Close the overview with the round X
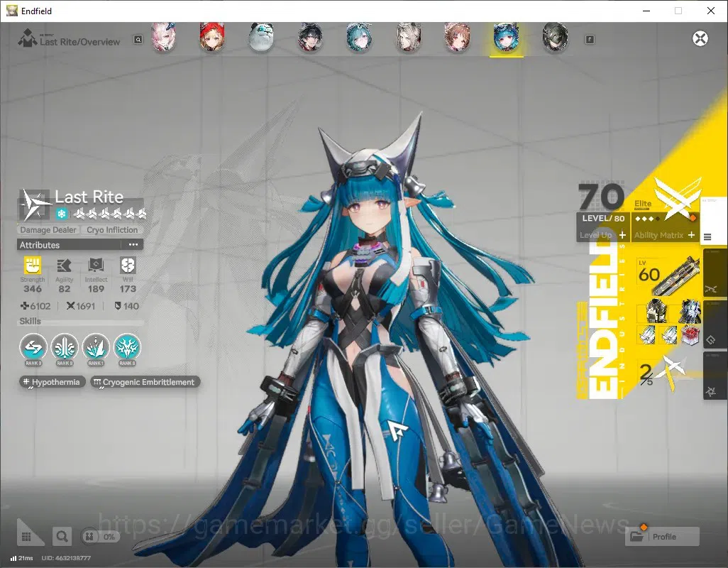This screenshot has height=568, width=728. point(700,38)
